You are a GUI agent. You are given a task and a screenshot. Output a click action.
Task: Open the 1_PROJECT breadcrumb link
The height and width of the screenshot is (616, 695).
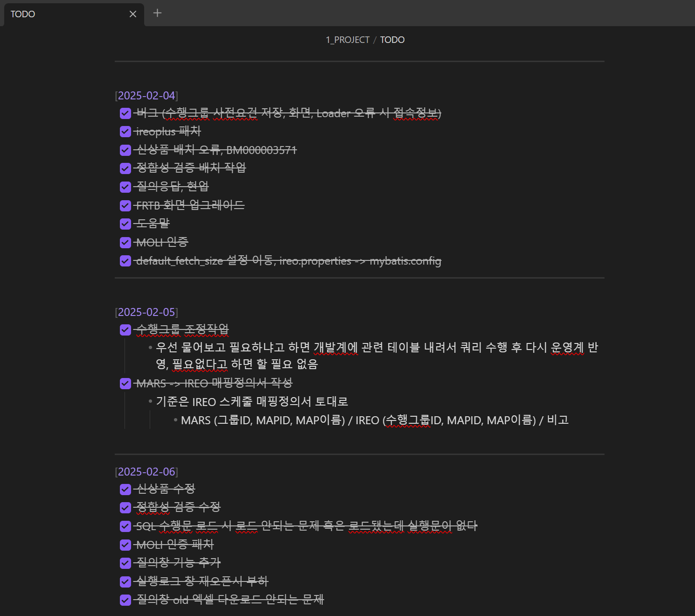coord(347,40)
